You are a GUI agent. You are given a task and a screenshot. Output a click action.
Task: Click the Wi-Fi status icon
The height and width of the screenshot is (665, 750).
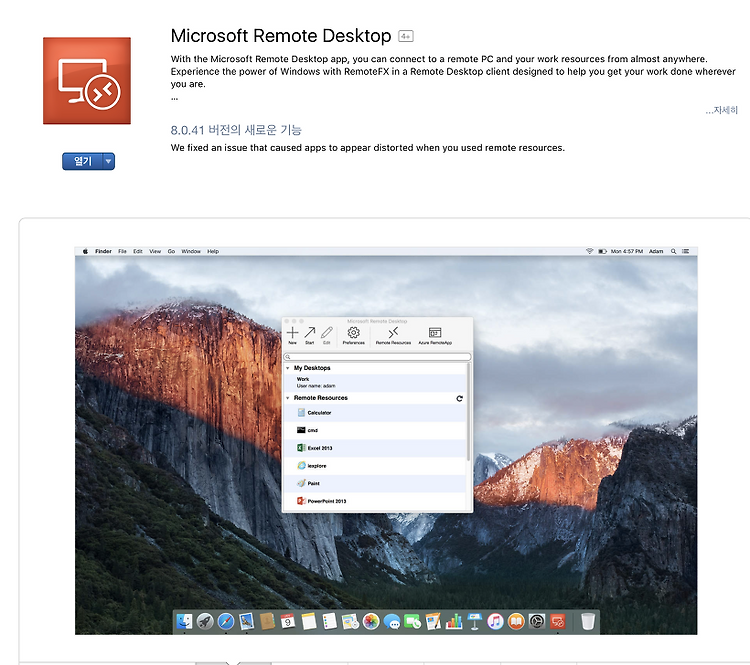click(x=590, y=251)
